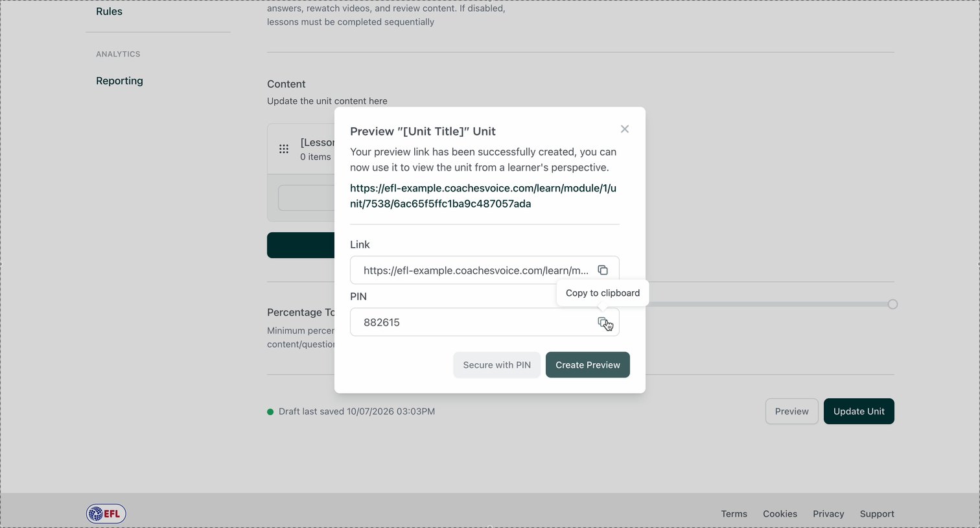Click the 'Update the unit content here' text

point(327,101)
